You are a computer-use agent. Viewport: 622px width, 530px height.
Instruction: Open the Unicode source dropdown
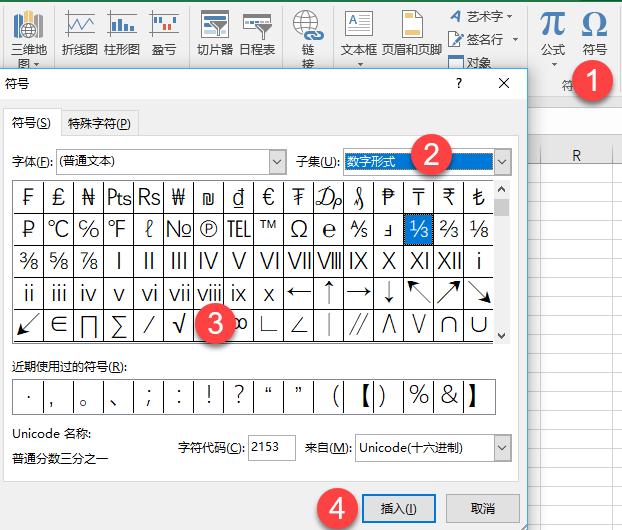click(x=502, y=447)
